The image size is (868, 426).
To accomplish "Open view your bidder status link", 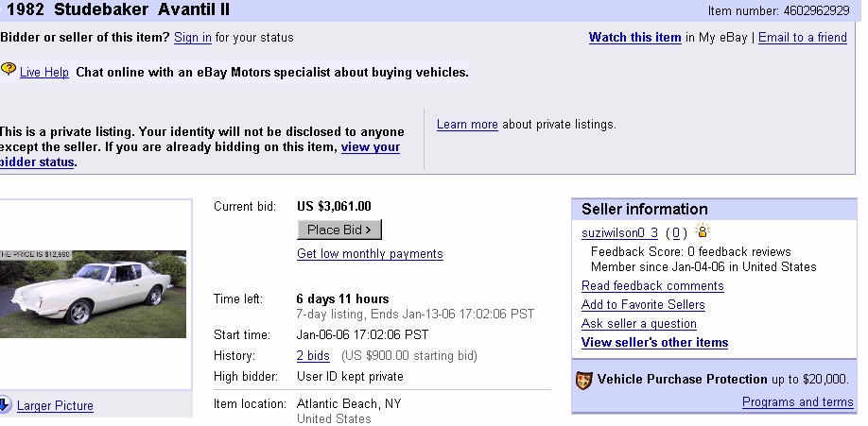I will [369, 147].
